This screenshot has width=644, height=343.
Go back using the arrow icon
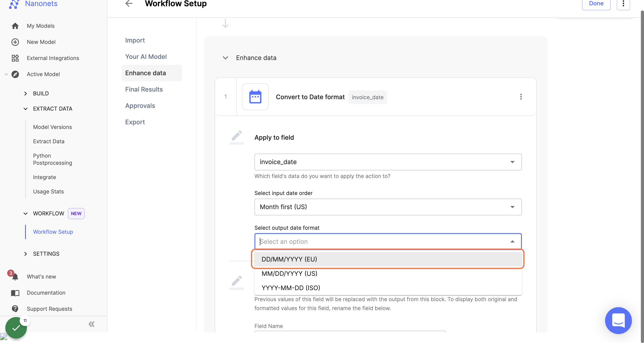click(129, 4)
